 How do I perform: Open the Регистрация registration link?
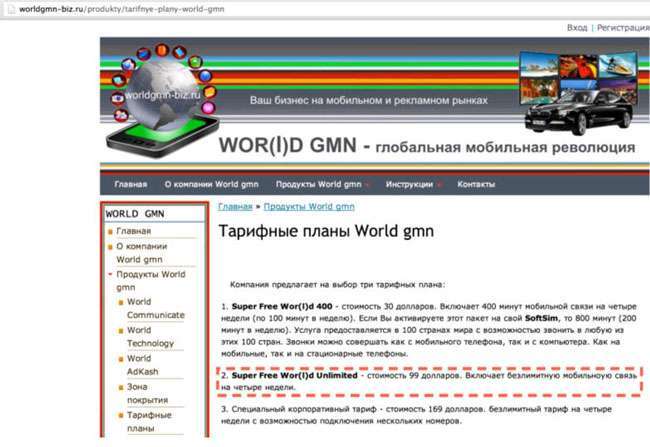623,28
